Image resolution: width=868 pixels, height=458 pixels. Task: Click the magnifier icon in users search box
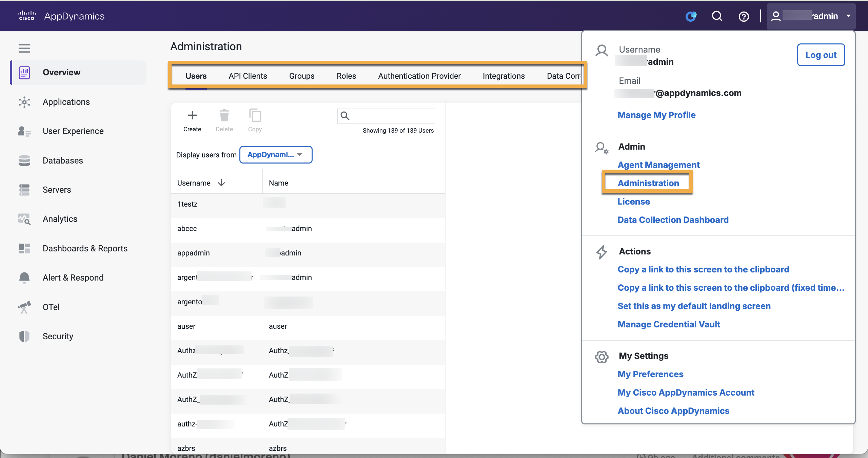coord(345,116)
